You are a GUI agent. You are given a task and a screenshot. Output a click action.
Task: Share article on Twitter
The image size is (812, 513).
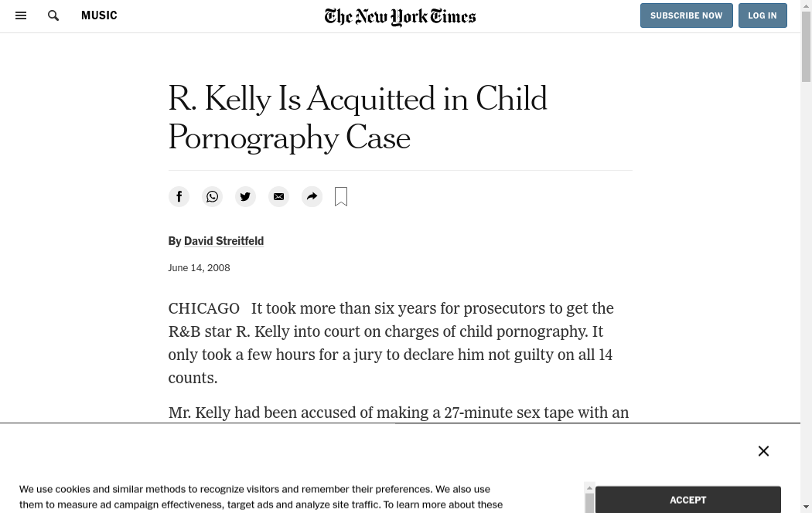pyautogui.click(x=245, y=197)
